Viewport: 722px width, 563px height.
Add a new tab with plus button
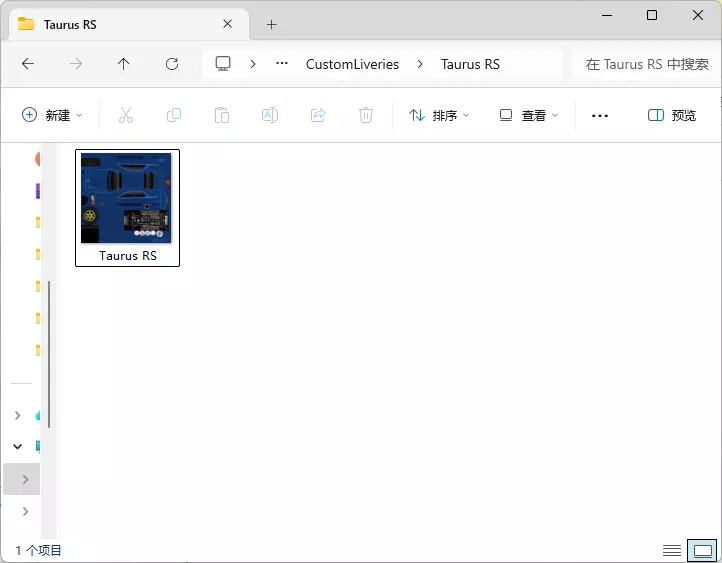(272, 24)
